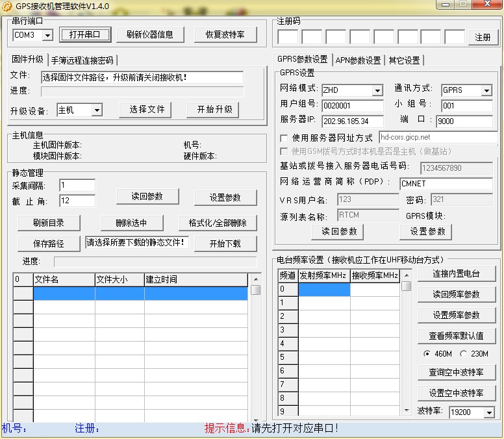
Task: Click the 小组号 field
Action: tap(467, 106)
